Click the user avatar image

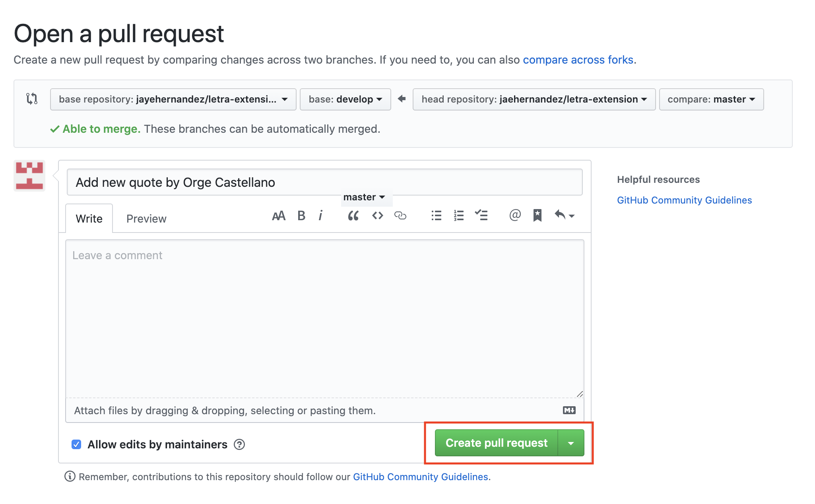(29, 176)
